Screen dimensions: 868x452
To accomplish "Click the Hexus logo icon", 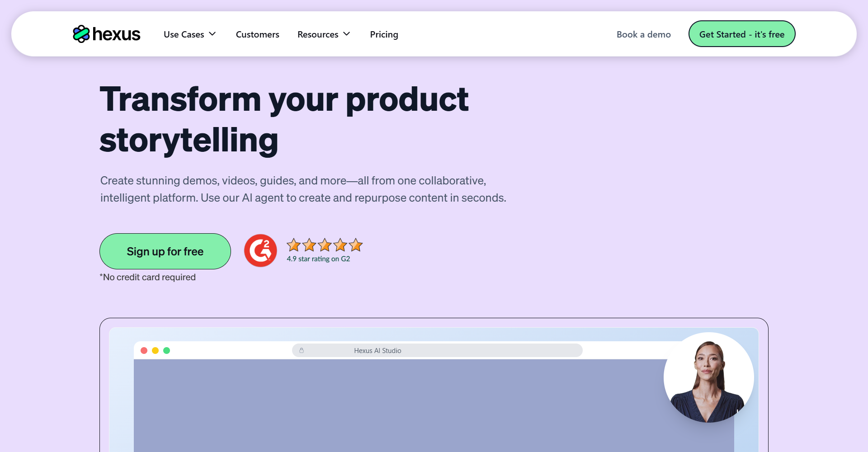I will [81, 34].
